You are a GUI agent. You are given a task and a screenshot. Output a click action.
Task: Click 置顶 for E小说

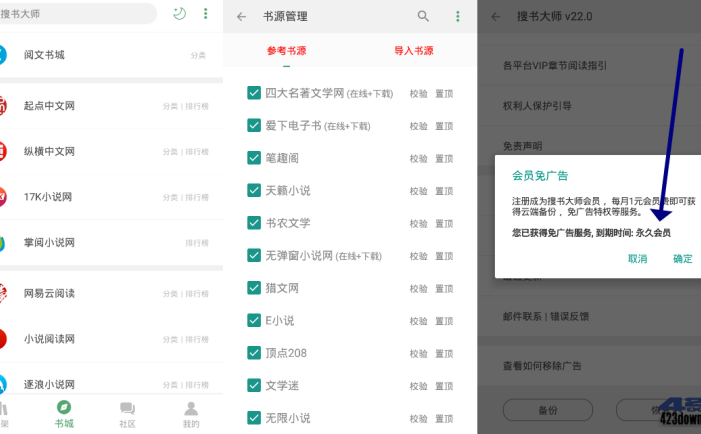pos(444,321)
